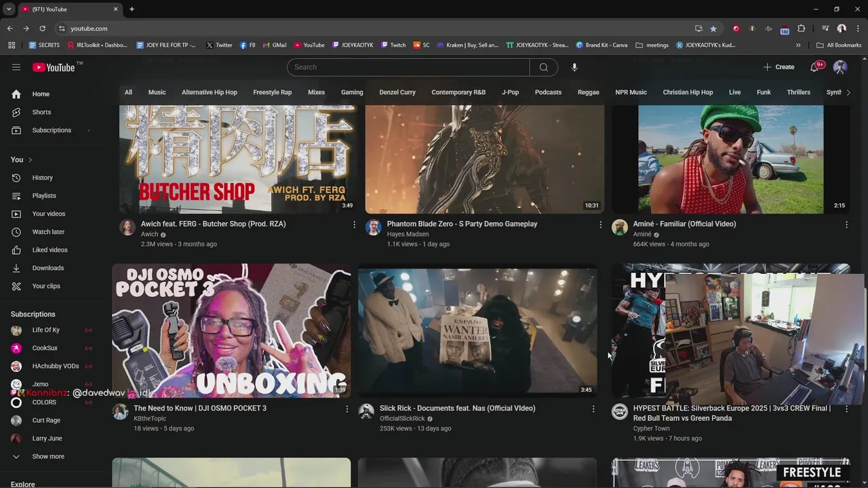
Task: Select the Podcasts category chip
Action: pyautogui.click(x=548, y=92)
